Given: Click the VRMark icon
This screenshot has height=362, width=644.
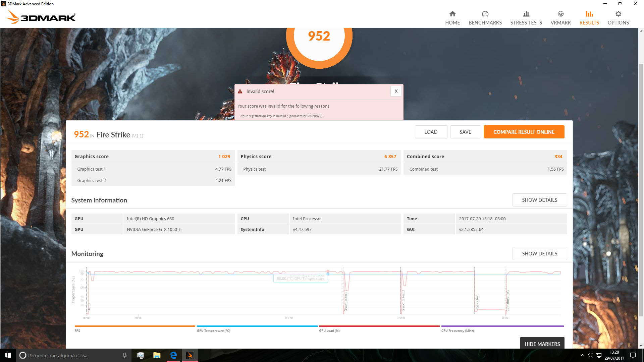Looking at the screenshot, I should 560,14.
